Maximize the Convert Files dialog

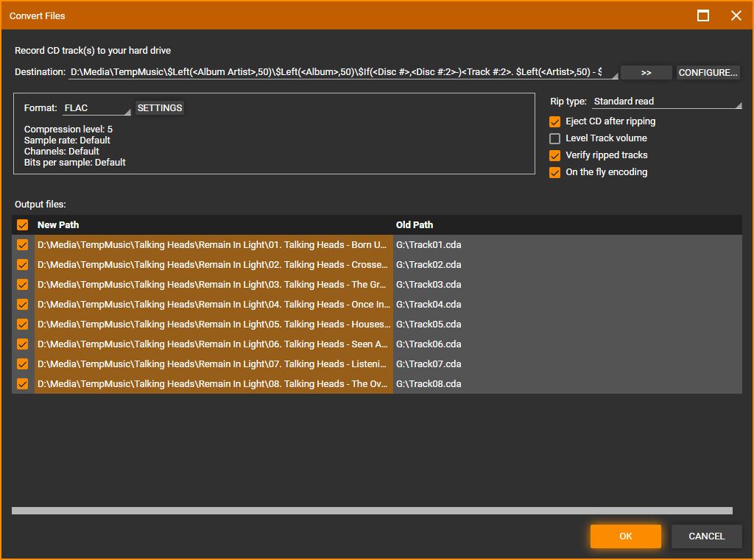coord(703,15)
